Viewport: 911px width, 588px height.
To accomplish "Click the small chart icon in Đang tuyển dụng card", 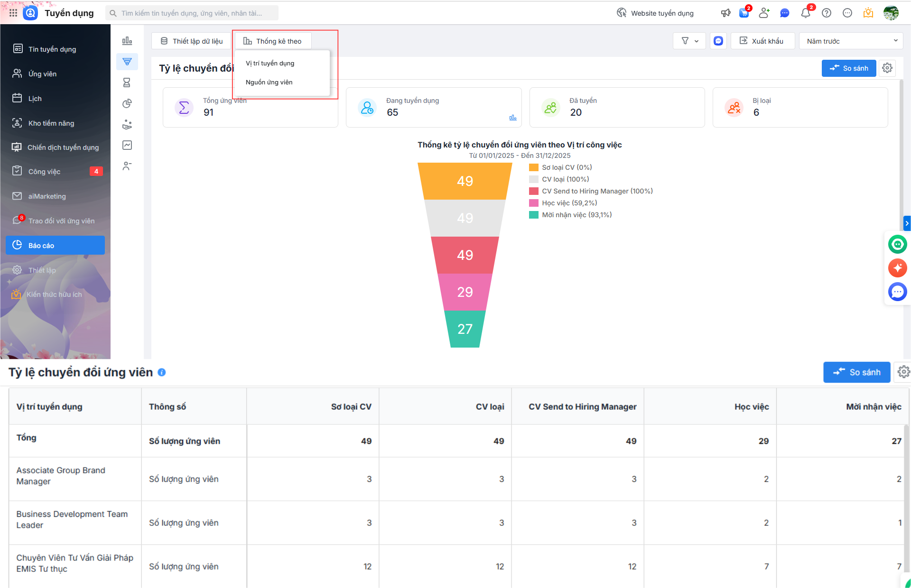I will [x=512, y=118].
